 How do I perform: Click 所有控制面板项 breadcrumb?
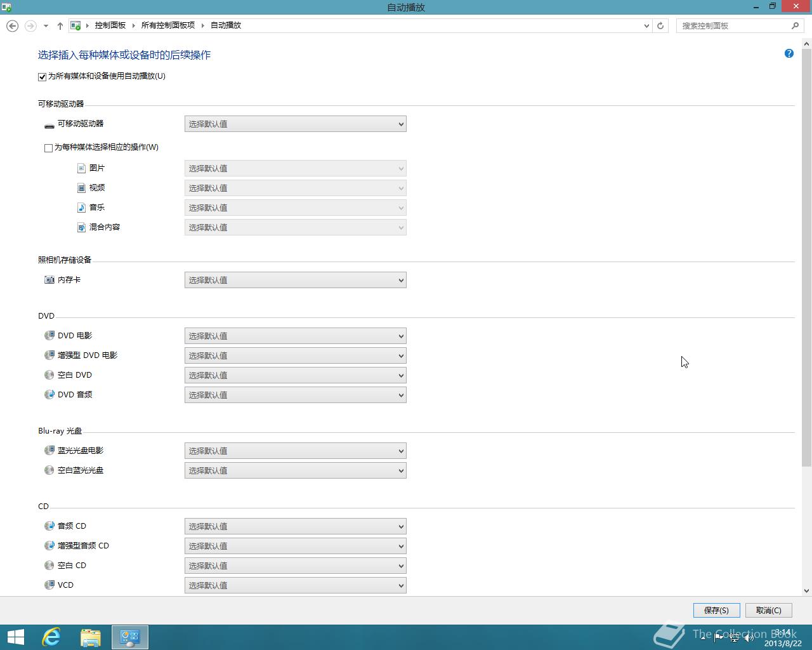click(x=168, y=25)
